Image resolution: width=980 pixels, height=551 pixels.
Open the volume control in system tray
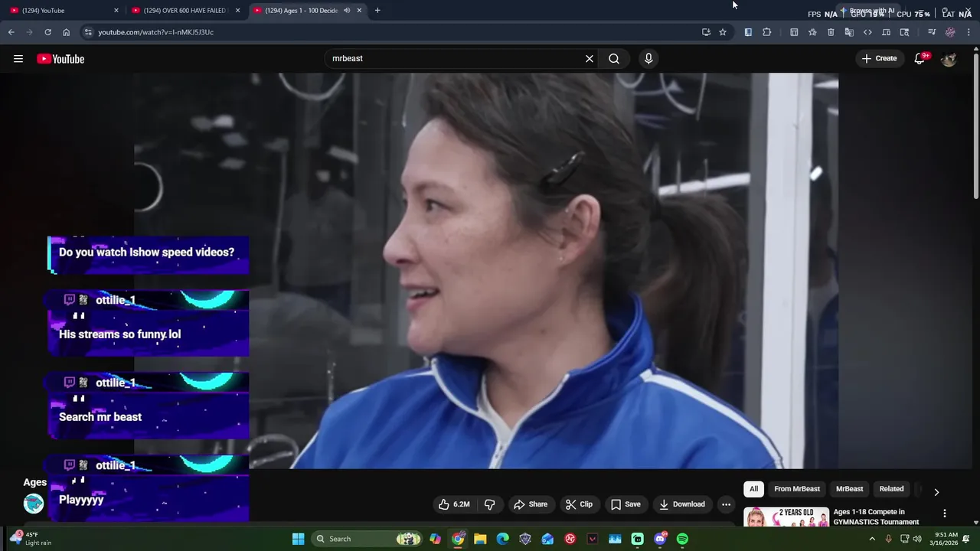917,539
